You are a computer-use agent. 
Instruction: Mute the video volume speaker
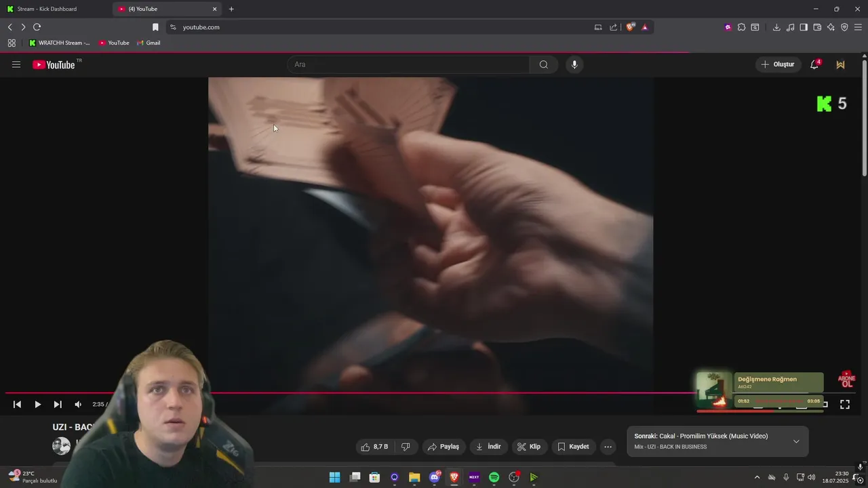coord(78,405)
